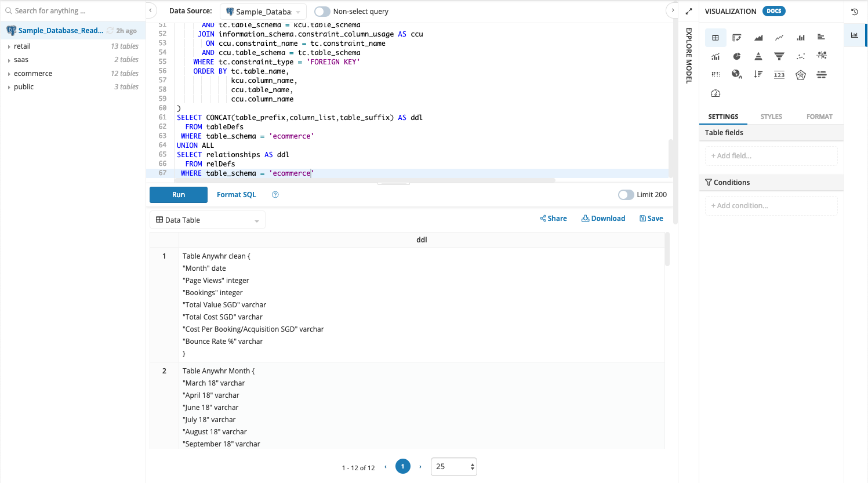Open the Data Table view dropdown
Image resolution: width=868 pixels, height=483 pixels.
tap(207, 220)
